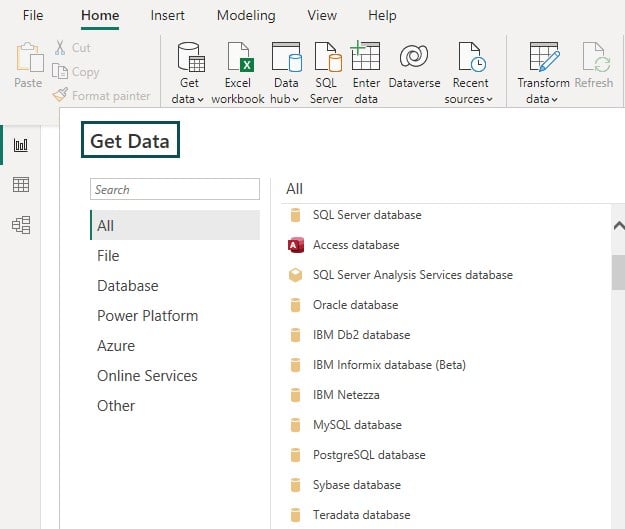Choose IBM Db2 database
This screenshot has width=625, height=529.
pyautogui.click(x=362, y=335)
